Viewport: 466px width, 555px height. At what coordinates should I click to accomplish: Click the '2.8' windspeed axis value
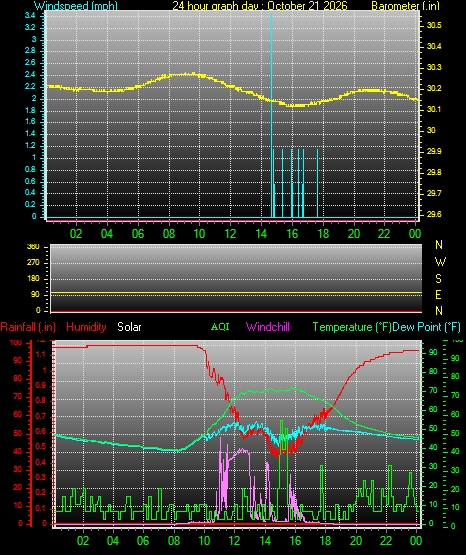[30, 51]
